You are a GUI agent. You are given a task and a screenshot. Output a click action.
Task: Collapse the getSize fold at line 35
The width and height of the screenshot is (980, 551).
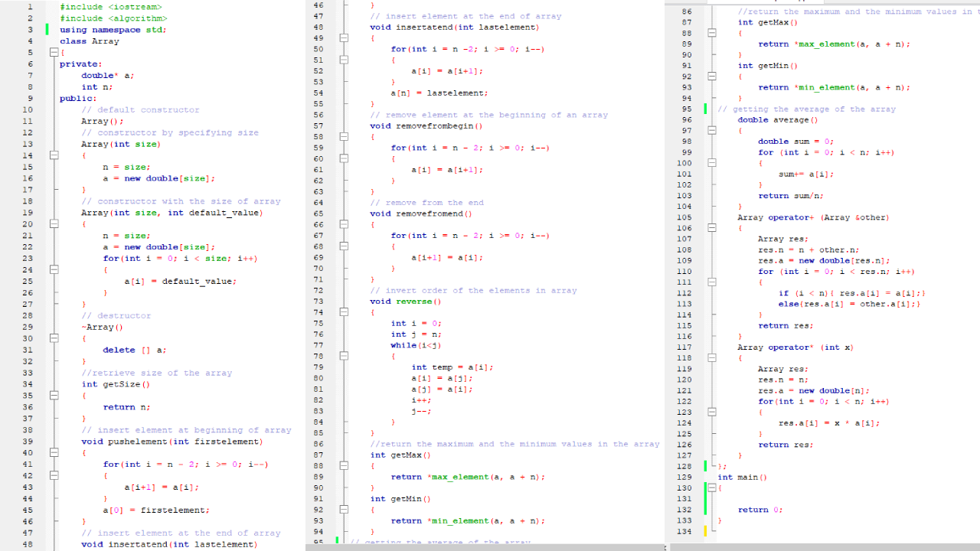coord(54,396)
